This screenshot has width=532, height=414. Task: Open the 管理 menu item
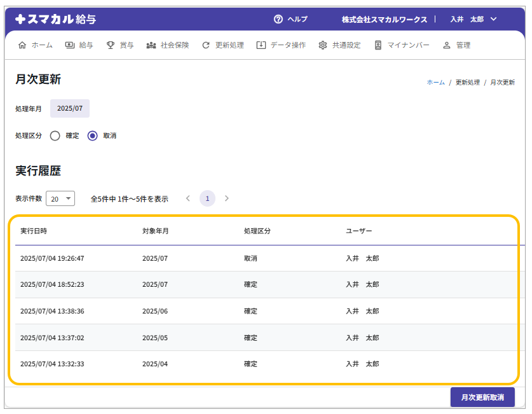coord(456,45)
